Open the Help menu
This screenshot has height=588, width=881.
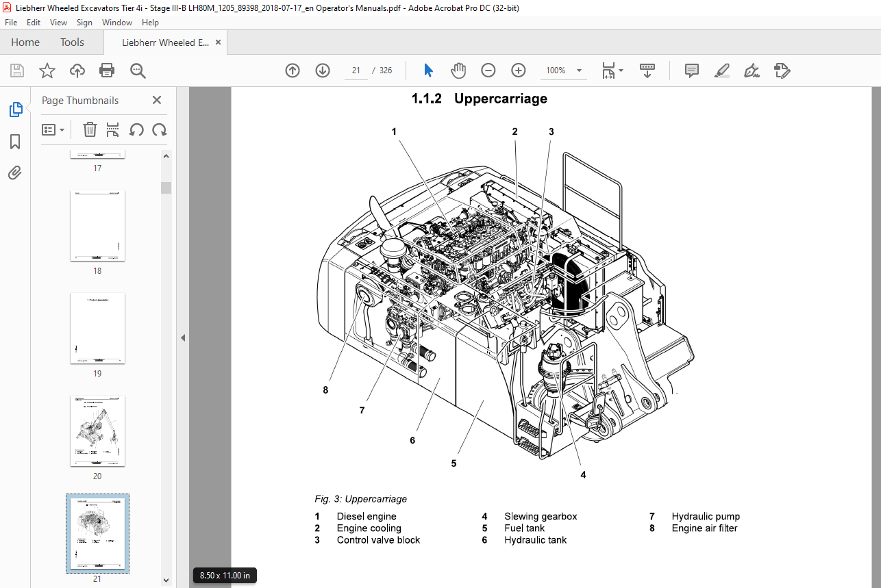point(150,23)
